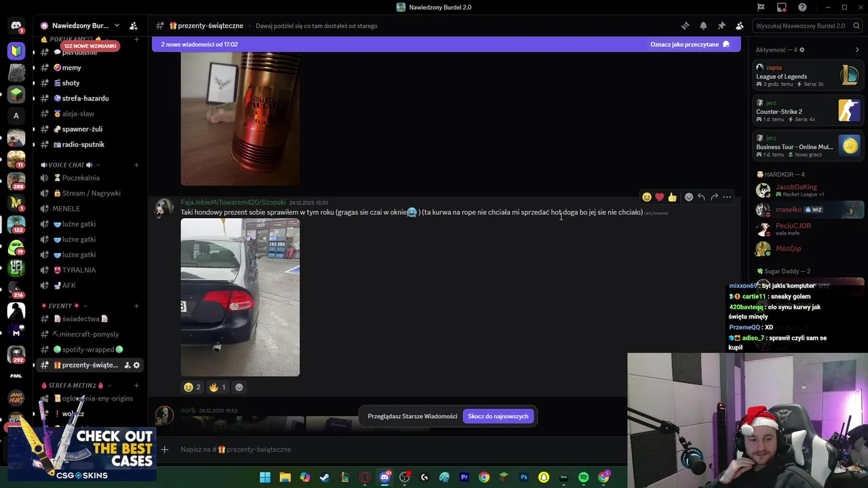Open Spotify from the taskbar

(583, 477)
